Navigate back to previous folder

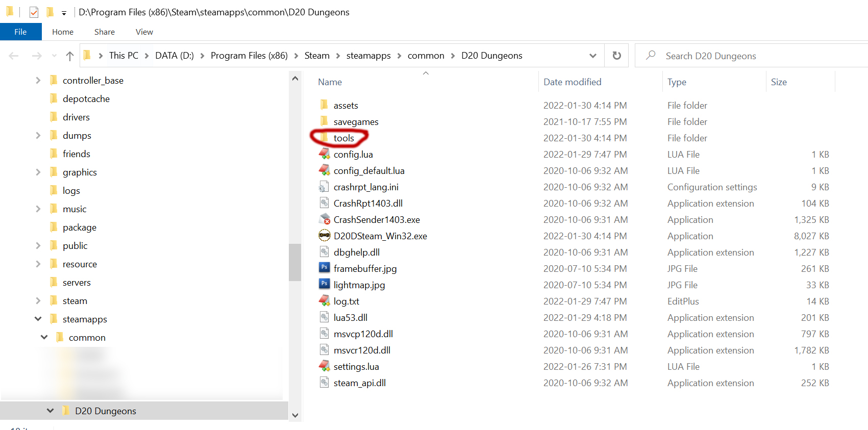coord(14,56)
